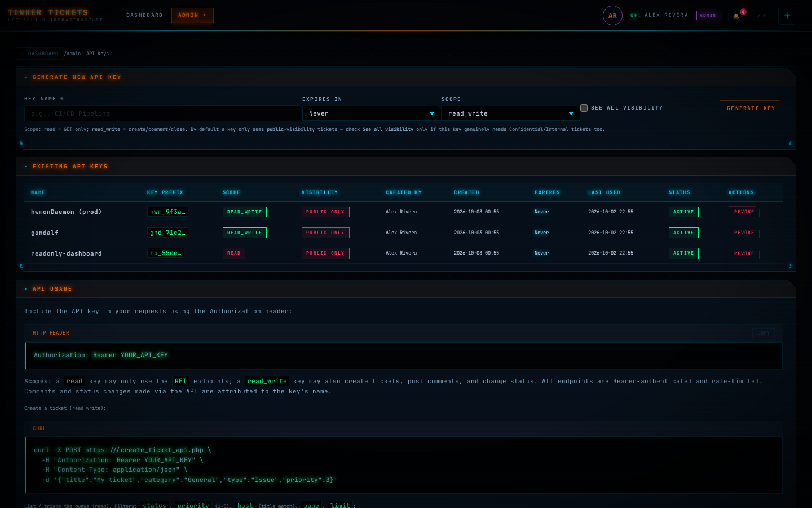Click the API Usage section heading
This screenshot has height=508, width=812.
52,289
